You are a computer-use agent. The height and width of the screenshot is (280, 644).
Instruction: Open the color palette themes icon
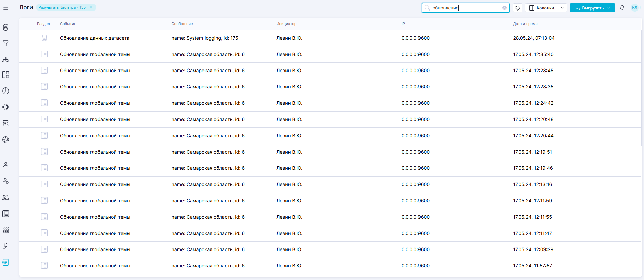6,140
